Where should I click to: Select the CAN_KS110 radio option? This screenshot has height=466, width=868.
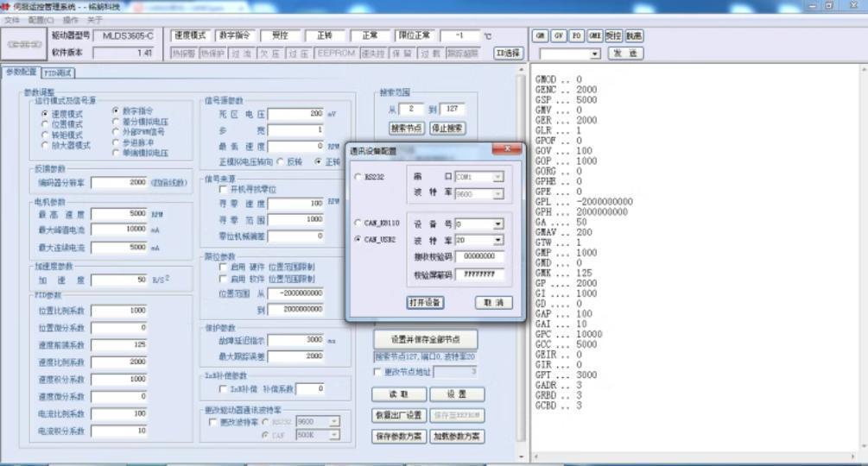pos(359,223)
